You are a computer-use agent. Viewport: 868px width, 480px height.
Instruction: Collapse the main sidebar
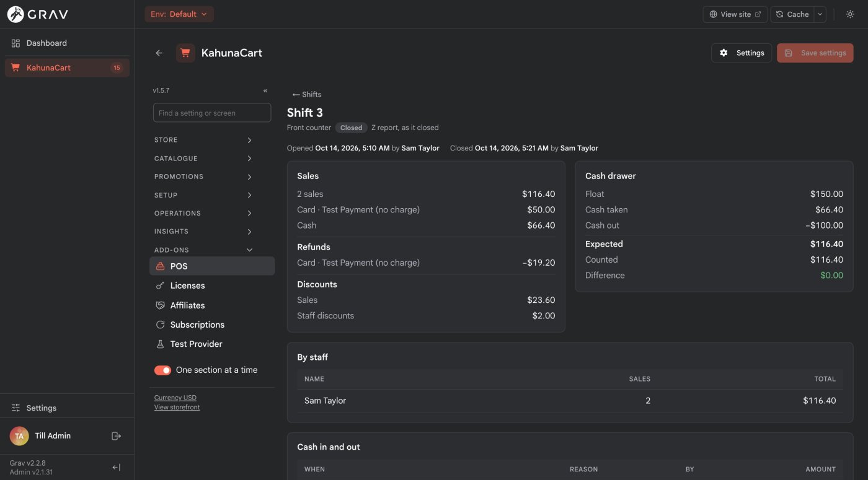coord(116,468)
